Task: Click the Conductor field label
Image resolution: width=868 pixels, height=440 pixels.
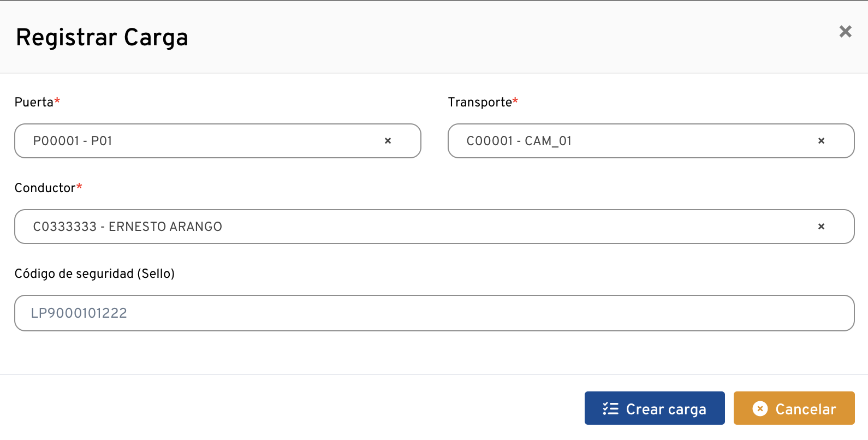Action: point(45,188)
